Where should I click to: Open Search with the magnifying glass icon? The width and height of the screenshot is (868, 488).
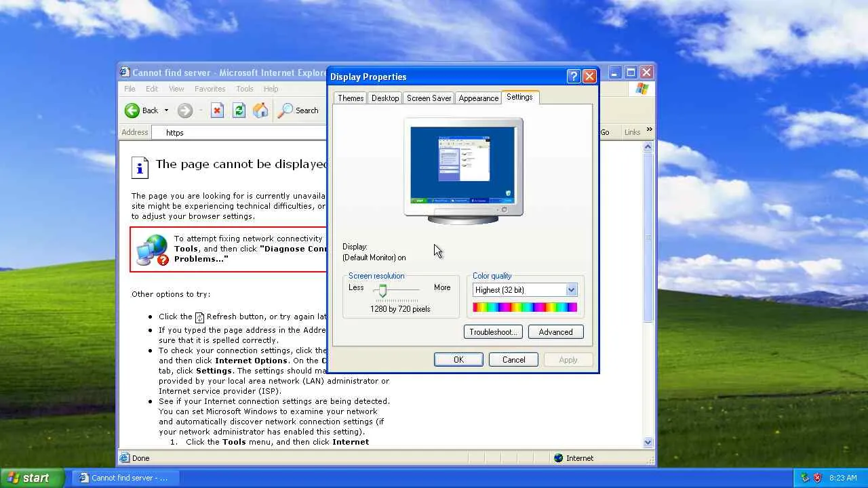(285, 110)
